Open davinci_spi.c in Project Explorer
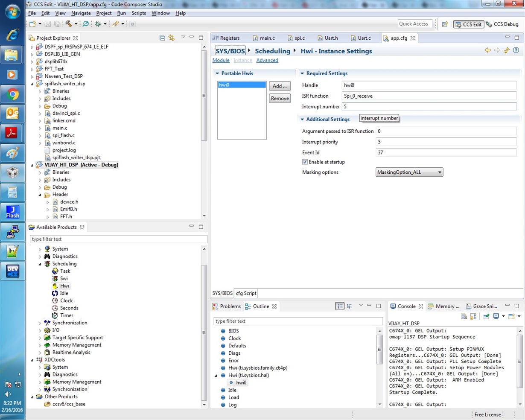Image resolution: width=525 pixels, height=420 pixels. 66,114
